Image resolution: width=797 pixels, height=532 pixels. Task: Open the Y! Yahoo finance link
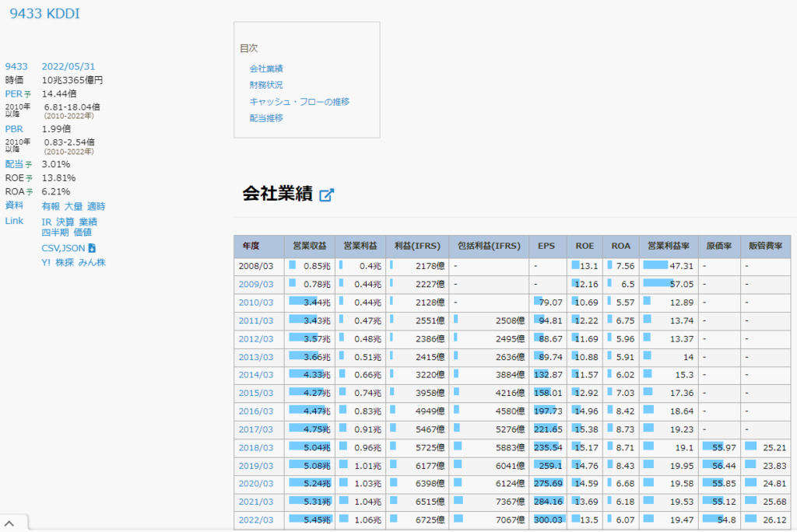pyautogui.click(x=46, y=263)
